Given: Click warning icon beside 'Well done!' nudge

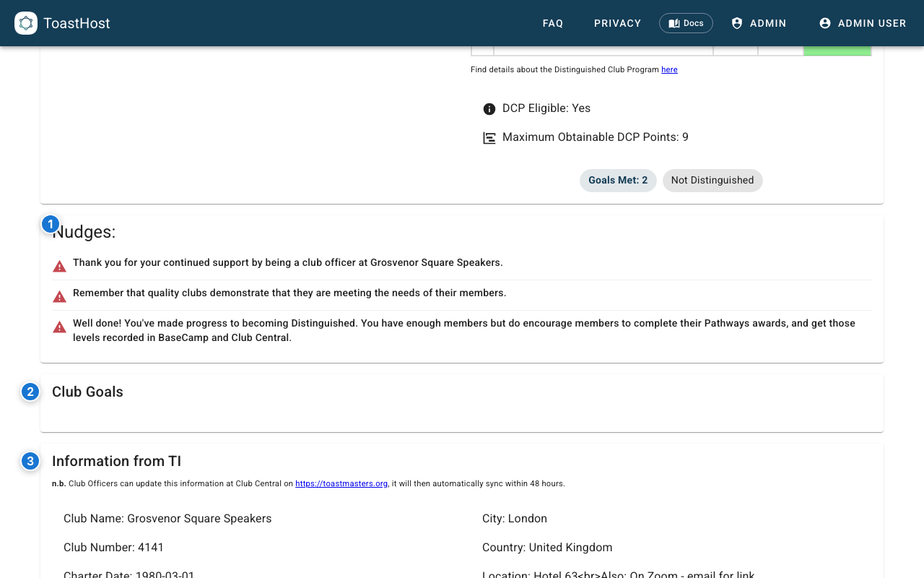Looking at the screenshot, I should (x=60, y=327).
